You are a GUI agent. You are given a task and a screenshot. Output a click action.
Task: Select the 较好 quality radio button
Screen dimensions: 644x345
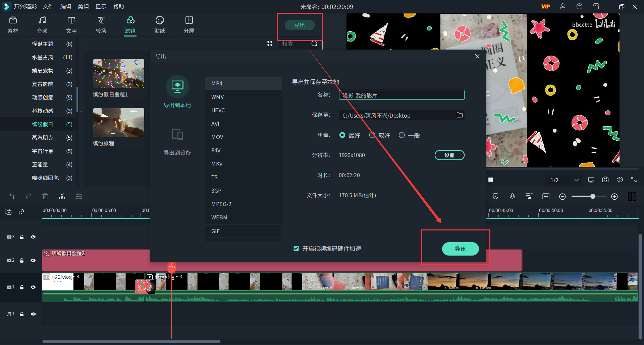click(x=372, y=135)
